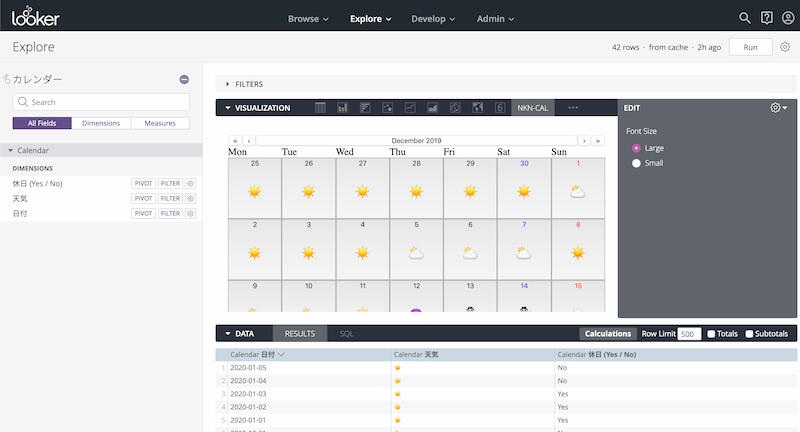Image resolution: width=800 pixels, height=432 pixels.
Task: Open the Develop dropdown menu
Action: tap(433, 19)
